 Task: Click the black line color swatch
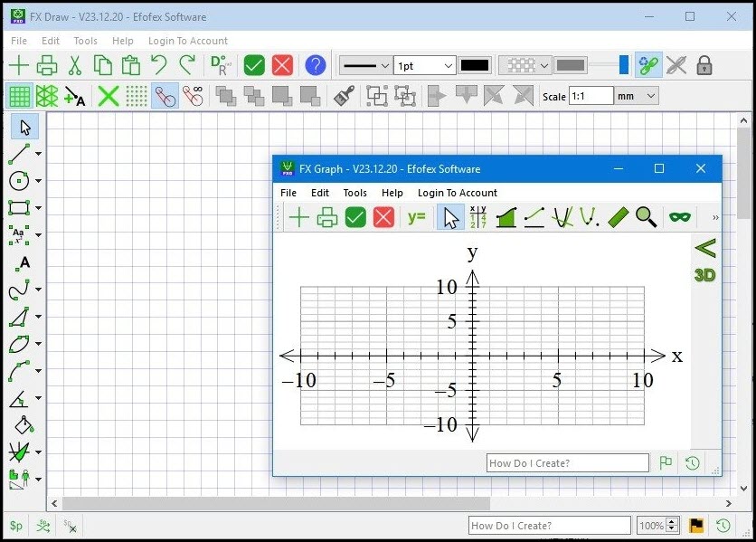click(475, 65)
